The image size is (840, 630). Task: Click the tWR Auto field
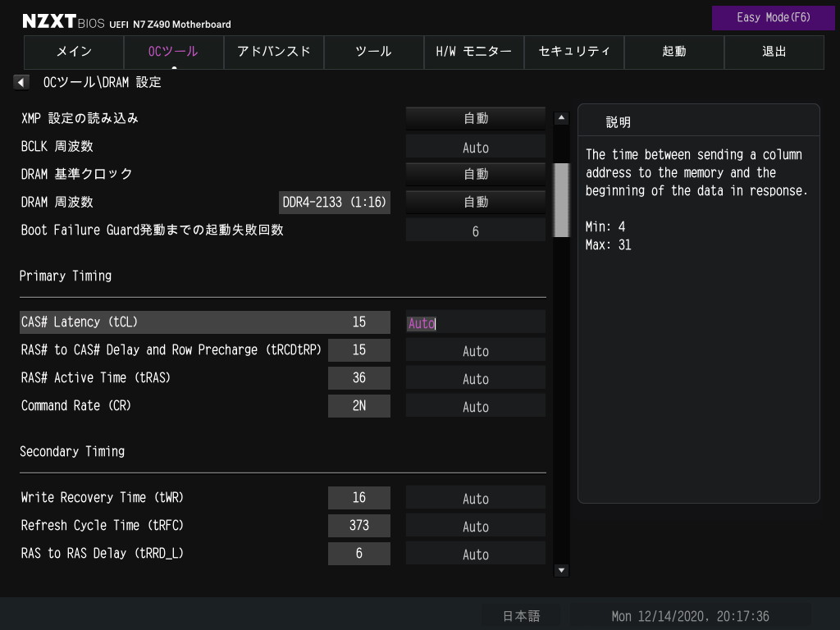tap(476, 498)
